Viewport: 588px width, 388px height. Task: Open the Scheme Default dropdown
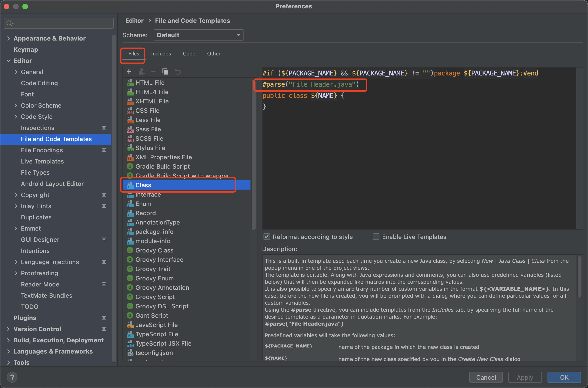pyautogui.click(x=199, y=35)
